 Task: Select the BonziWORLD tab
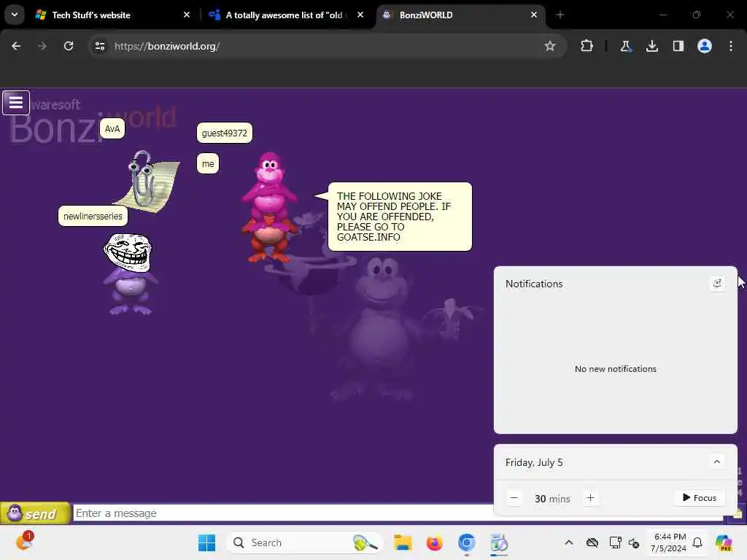[x=460, y=15]
